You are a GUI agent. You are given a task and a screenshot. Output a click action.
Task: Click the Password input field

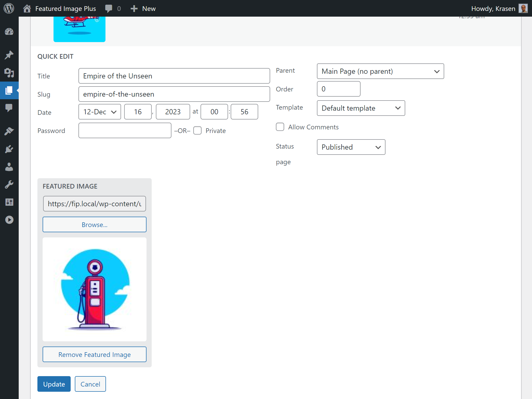pos(125,130)
